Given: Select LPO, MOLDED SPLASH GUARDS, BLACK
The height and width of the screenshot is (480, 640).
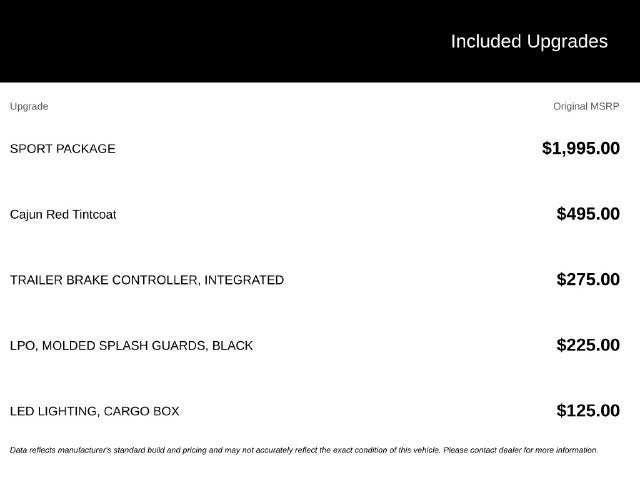Looking at the screenshot, I should (x=131, y=346).
